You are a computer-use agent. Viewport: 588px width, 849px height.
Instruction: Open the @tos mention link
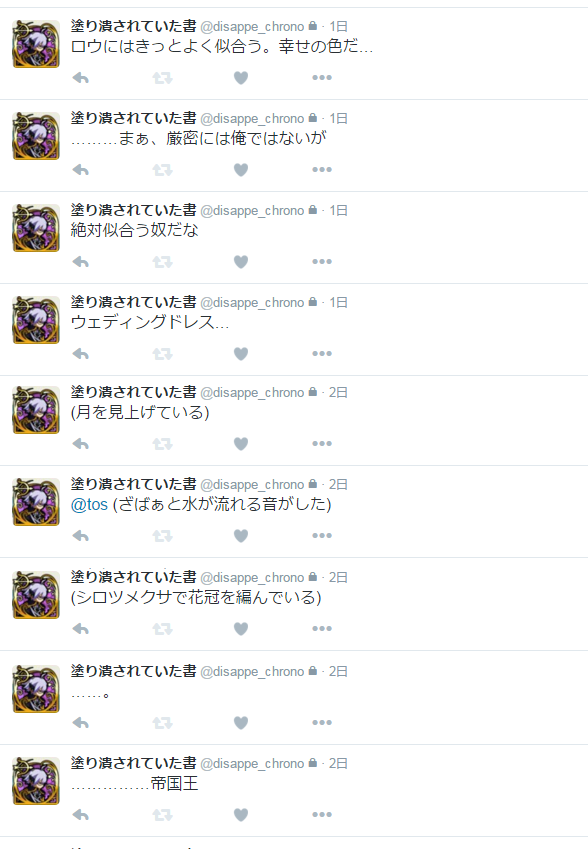[x=89, y=505]
